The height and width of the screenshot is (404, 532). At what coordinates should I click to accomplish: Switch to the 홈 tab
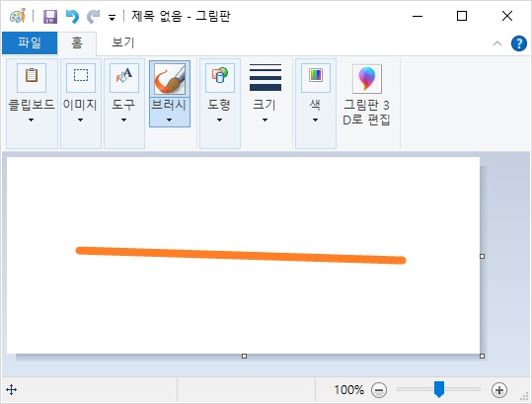77,42
